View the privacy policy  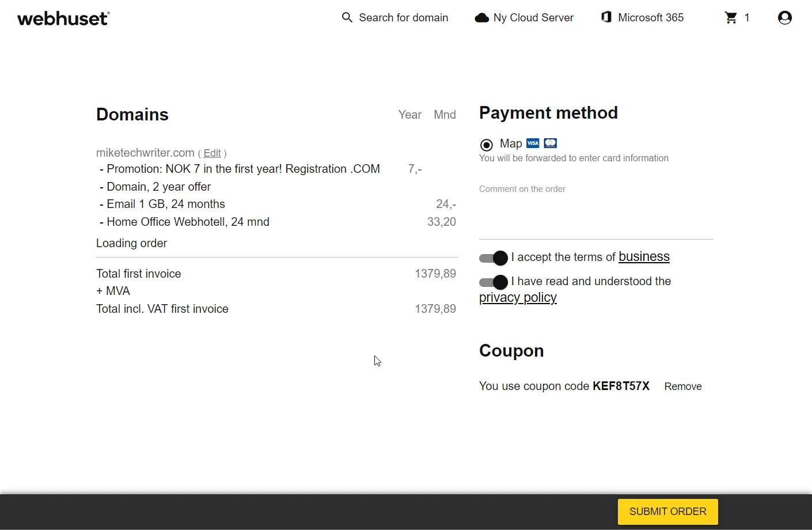point(517,297)
